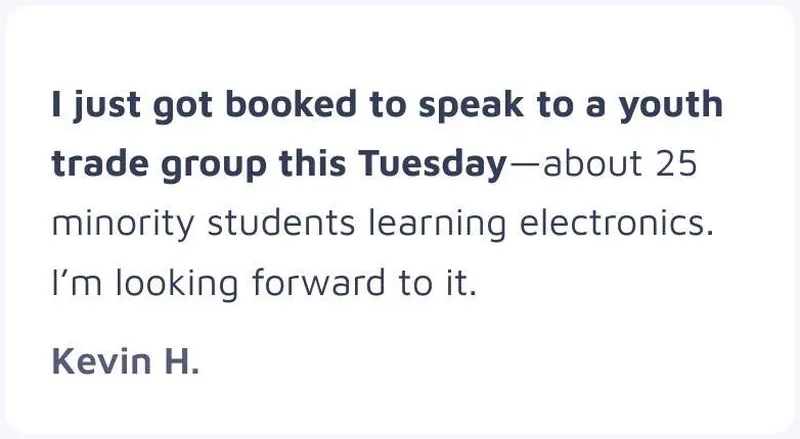Image resolution: width=800 pixels, height=439 pixels.
Task: Click the word 'learning'
Action: [x=437, y=225]
